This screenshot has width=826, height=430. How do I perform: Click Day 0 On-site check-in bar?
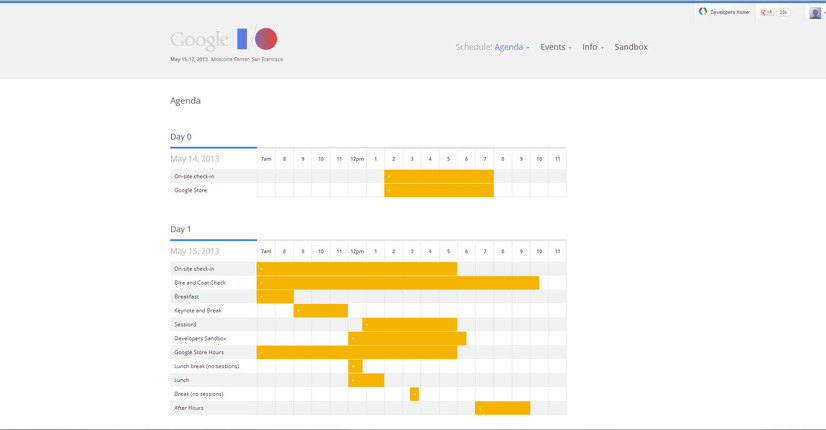[x=439, y=177]
